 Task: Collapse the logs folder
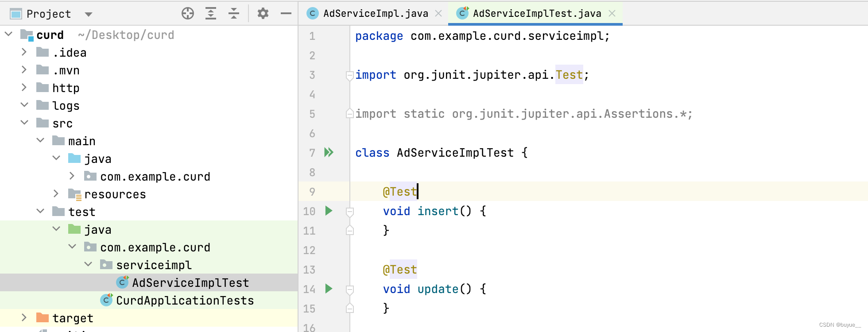click(x=24, y=105)
